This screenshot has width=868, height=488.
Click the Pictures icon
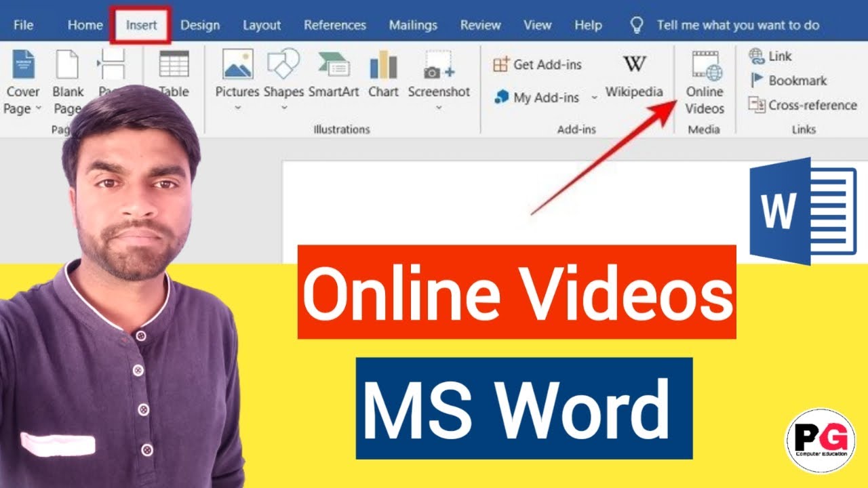coord(237,64)
